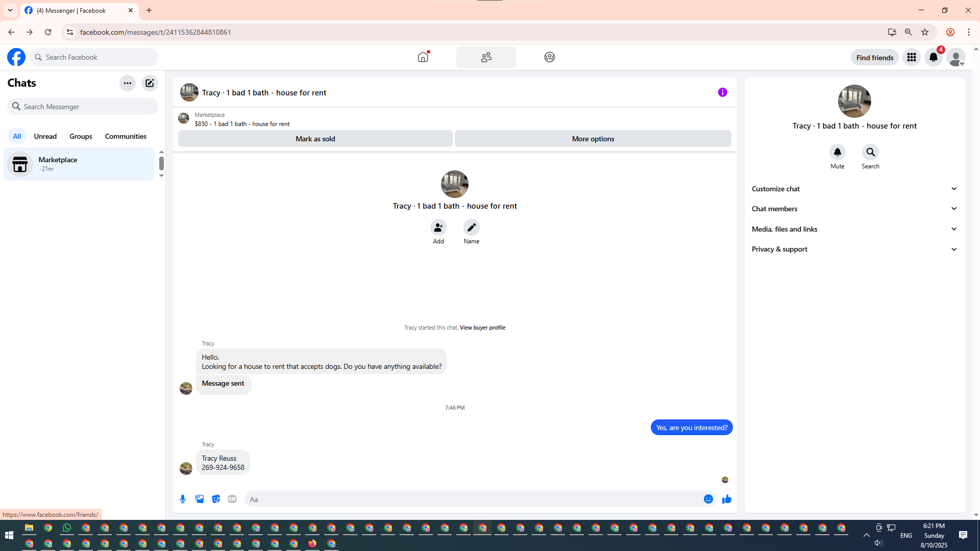Start a new message with the compose icon
980x551 pixels.
pyautogui.click(x=150, y=83)
